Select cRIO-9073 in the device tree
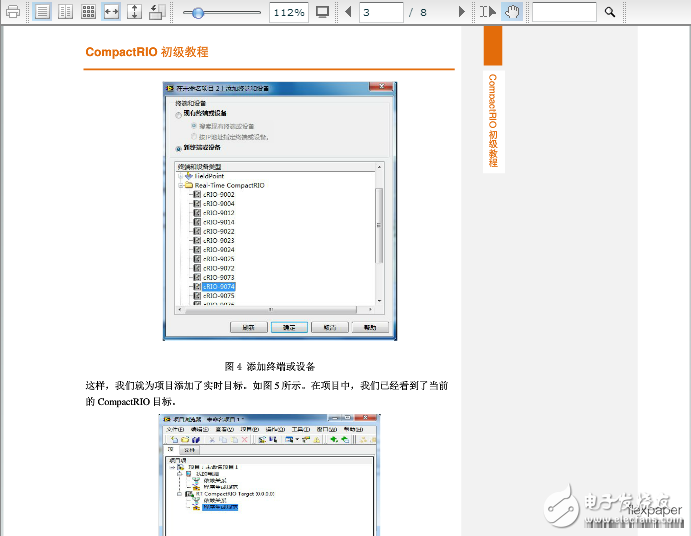The image size is (691, 536). pyautogui.click(x=219, y=277)
